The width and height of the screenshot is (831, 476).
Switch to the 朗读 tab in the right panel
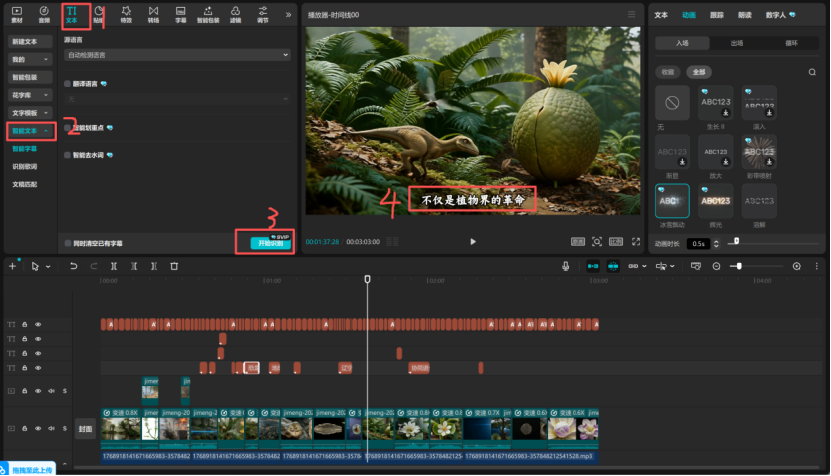(x=744, y=15)
